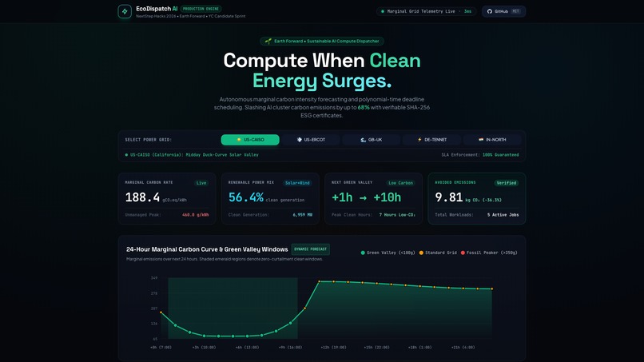The width and height of the screenshot is (644, 362).
Task: Click the 68% emissions reduction figure in description
Action: 364,107
